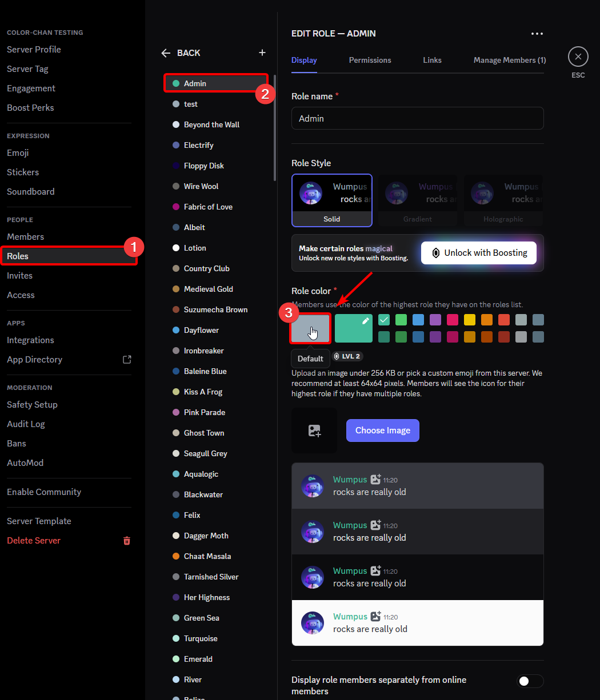Click the back arrow above the roles list
Image resolution: width=600 pixels, height=700 pixels.
coord(165,53)
